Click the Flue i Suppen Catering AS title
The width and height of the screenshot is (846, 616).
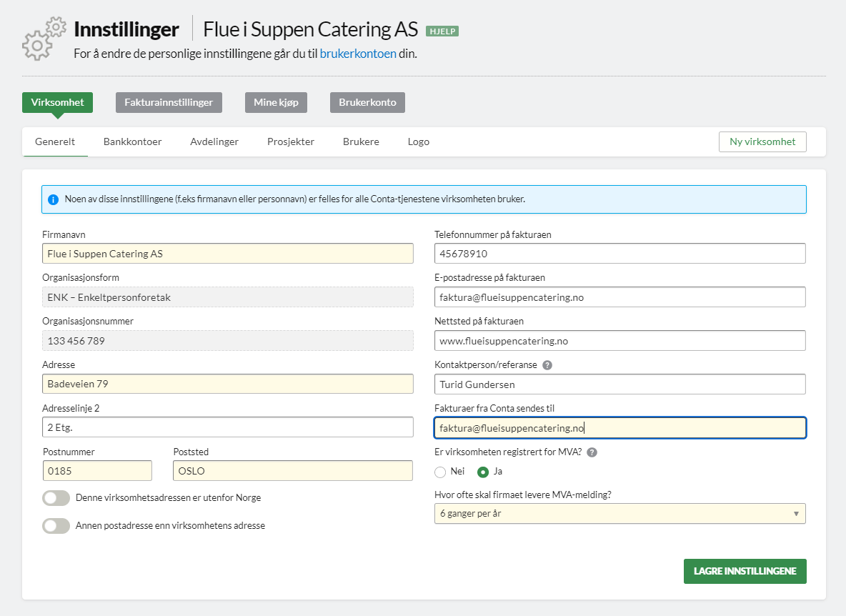coord(310,30)
